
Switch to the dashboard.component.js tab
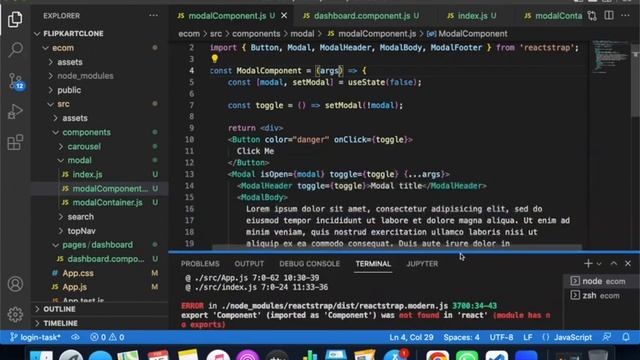pos(361,16)
